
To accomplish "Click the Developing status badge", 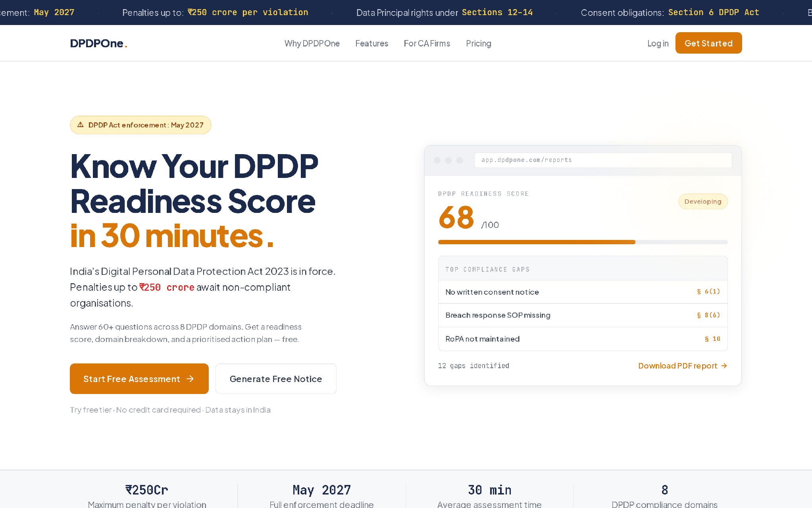I will 703,201.
